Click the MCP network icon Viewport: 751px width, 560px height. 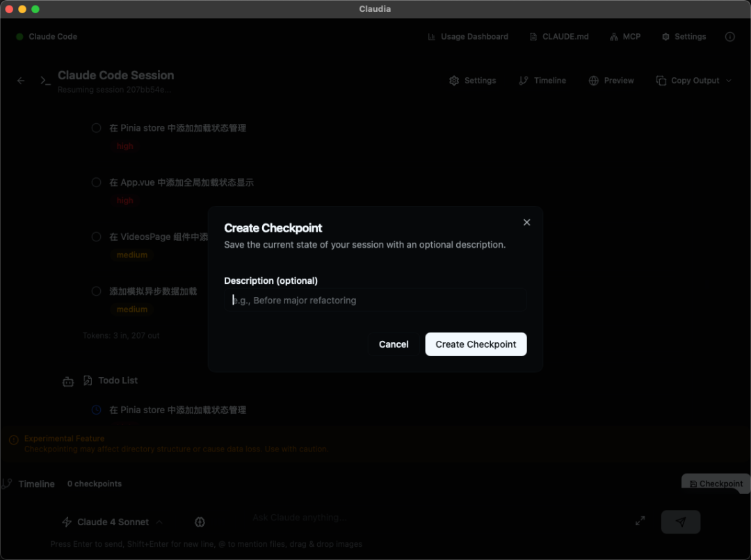click(x=613, y=37)
